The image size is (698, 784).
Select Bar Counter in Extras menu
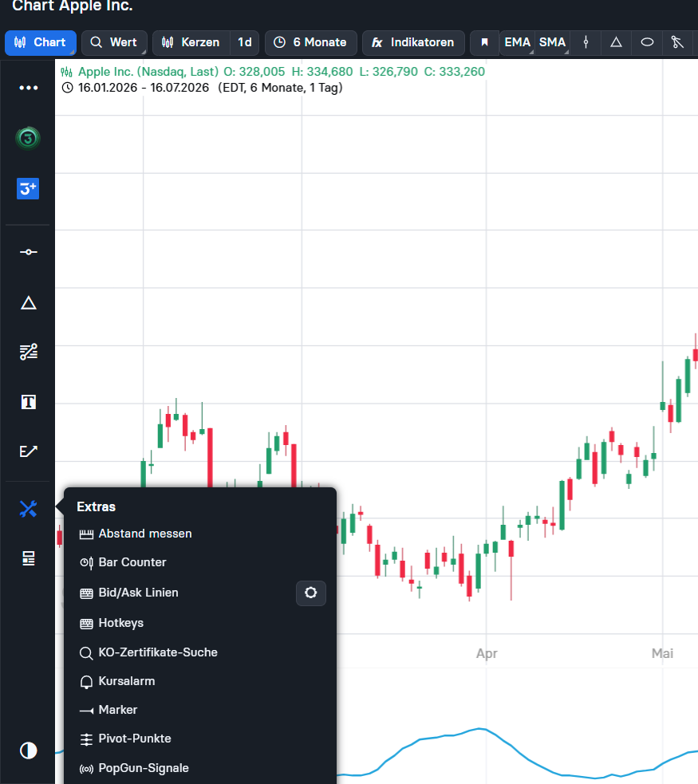point(200,562)
